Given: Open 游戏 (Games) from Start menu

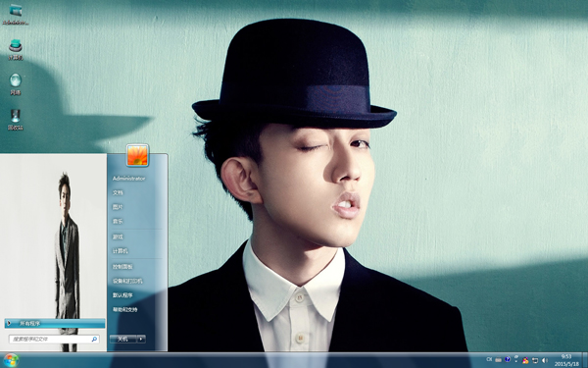Looking at the screenshot, I should 118,237.
